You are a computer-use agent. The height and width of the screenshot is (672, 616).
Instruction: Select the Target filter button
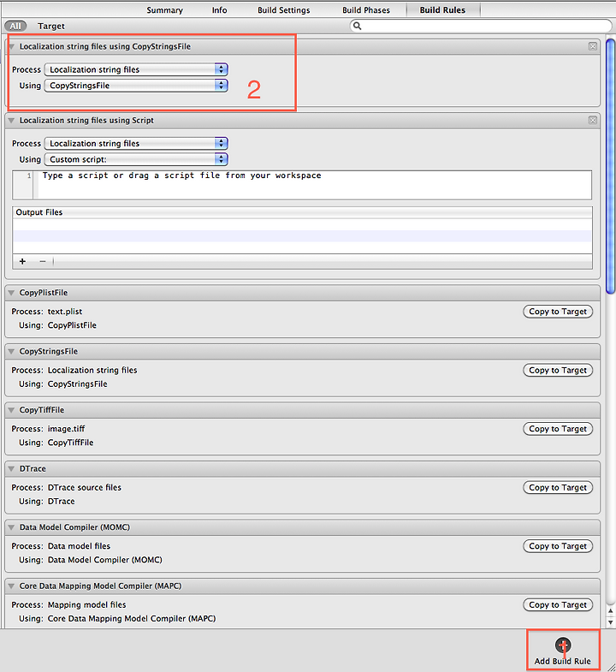tap(51, 27)
